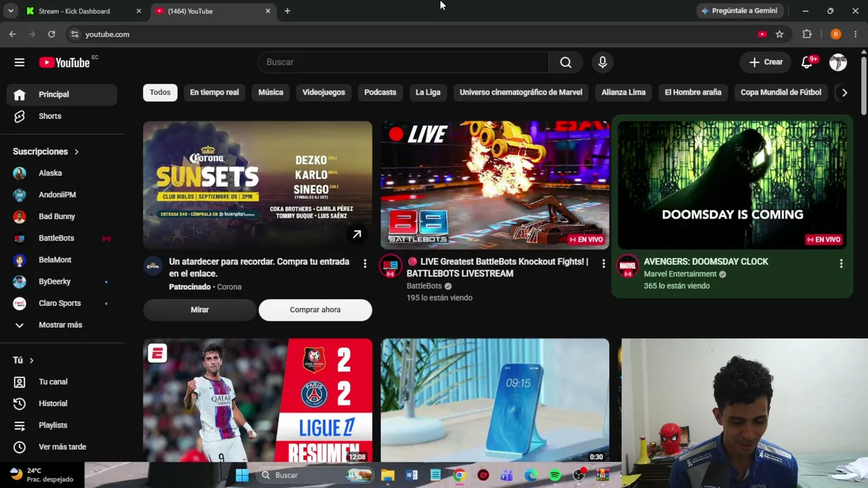The width and height of the screenshot is (868, 488).
Task: Open a new browser tab
Action: click(288, 11)
